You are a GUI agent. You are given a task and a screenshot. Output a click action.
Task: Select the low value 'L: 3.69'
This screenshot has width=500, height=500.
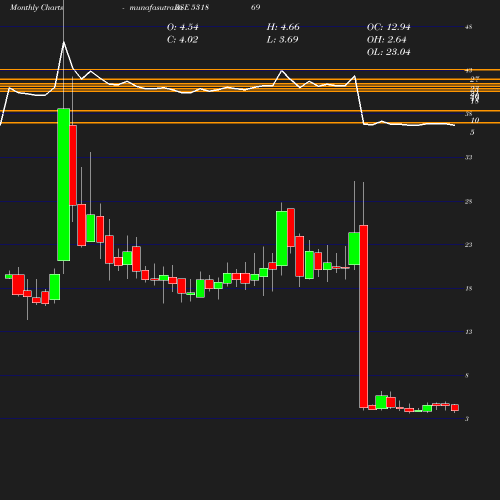282,40
